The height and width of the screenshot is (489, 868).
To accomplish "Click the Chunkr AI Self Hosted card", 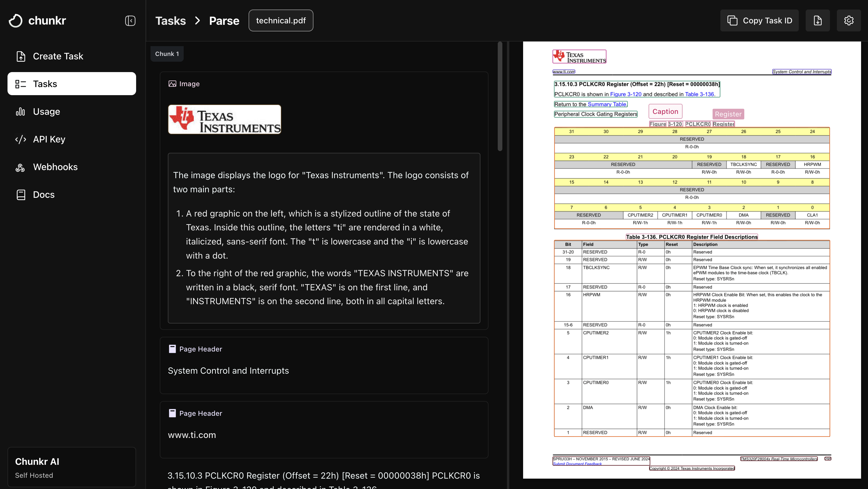I will 72,467.
